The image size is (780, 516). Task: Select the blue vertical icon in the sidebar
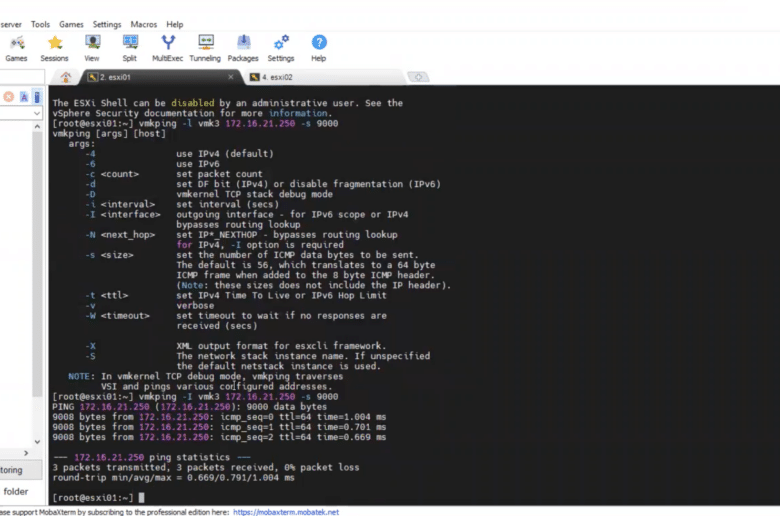click(x=37, y=97)
